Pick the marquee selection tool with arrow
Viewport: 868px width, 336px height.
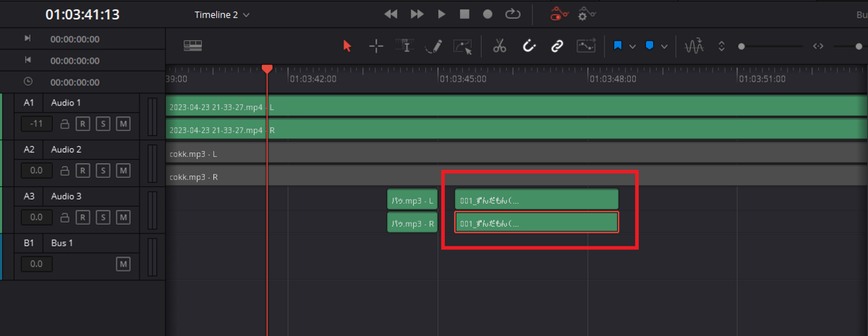(x=463, y=46)
